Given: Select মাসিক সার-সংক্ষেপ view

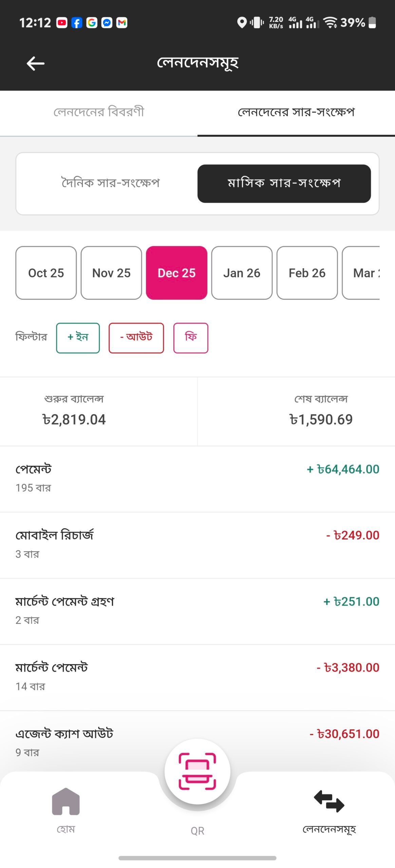Looking at the screenshot, I should coord(284,183).
